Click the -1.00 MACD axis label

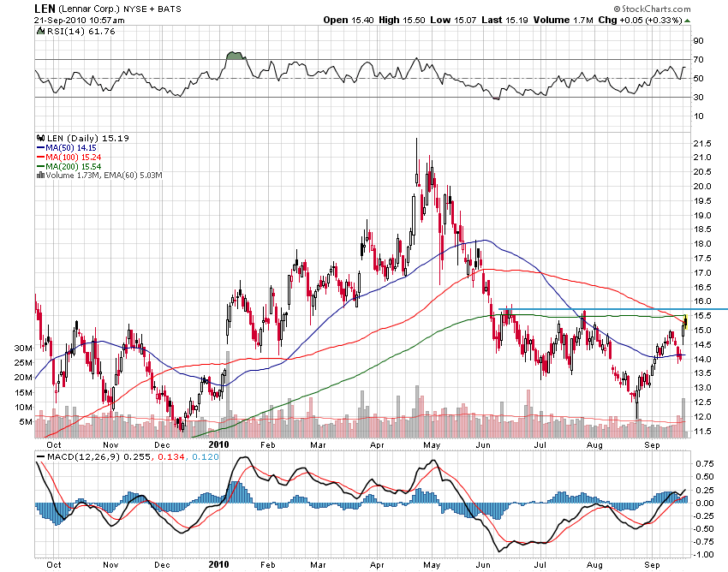[703, 555]
